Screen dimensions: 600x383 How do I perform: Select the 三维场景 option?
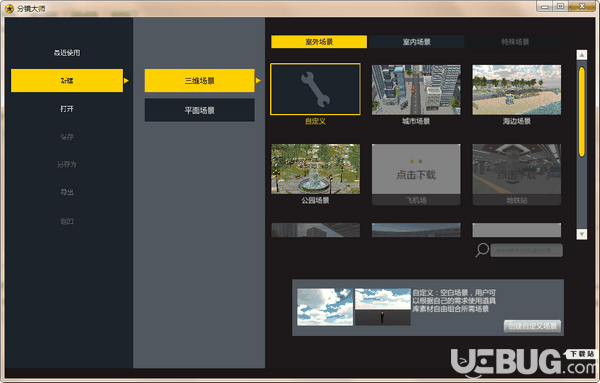coord(199,80)
